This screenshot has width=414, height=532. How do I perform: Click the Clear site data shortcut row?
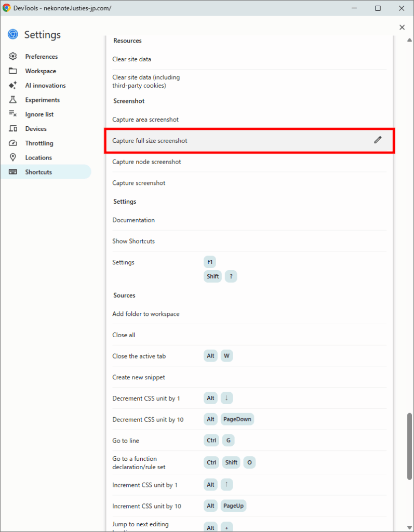pos(249,59)
